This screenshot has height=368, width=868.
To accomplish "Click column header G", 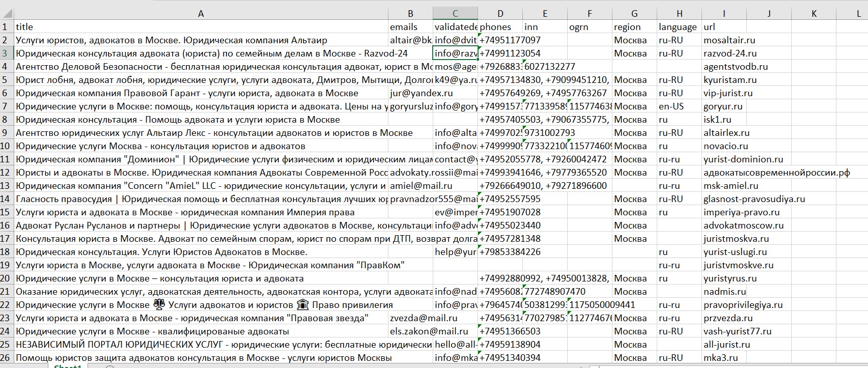I will click(x=634, y=14).
